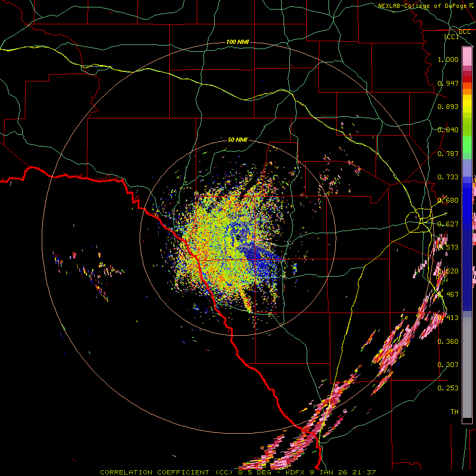This screenshot has width=476, height=476.
Task: Click the 0.467 scale value
Action: (448, 295)
